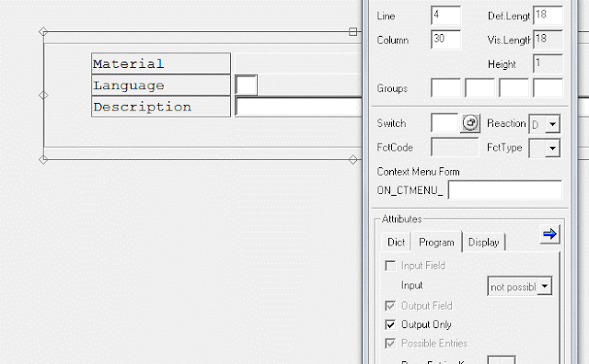589x364 pixels.
Task: Click the middle-left diamond handle of frame
Action: click(43, 96)
